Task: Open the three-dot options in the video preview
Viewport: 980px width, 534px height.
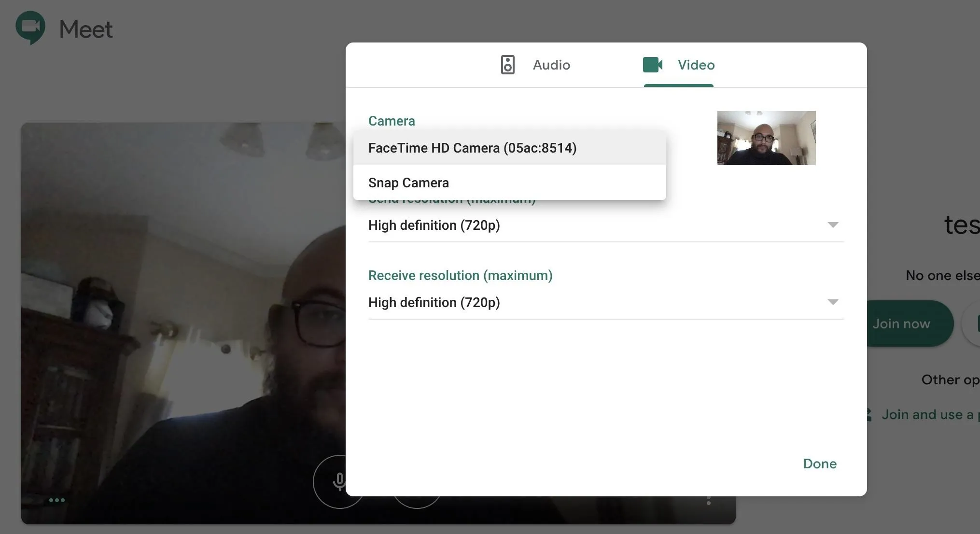Action: pos(57,500)
